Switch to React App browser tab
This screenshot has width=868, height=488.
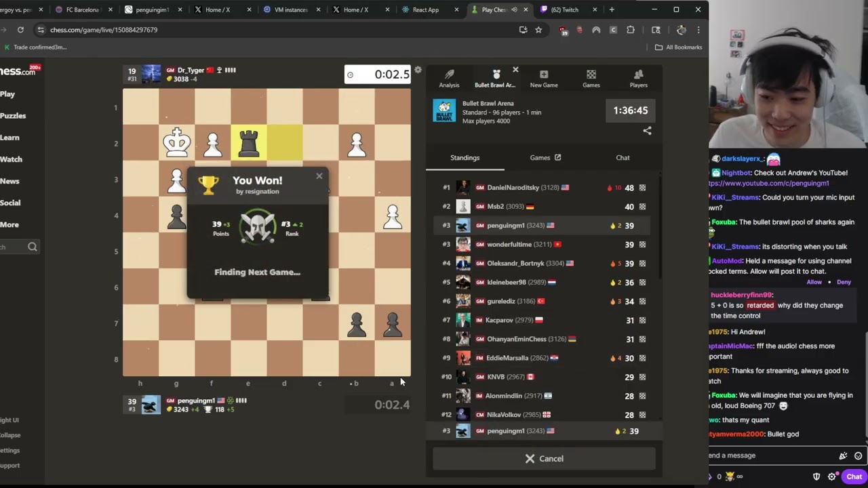tap(425, 9)
